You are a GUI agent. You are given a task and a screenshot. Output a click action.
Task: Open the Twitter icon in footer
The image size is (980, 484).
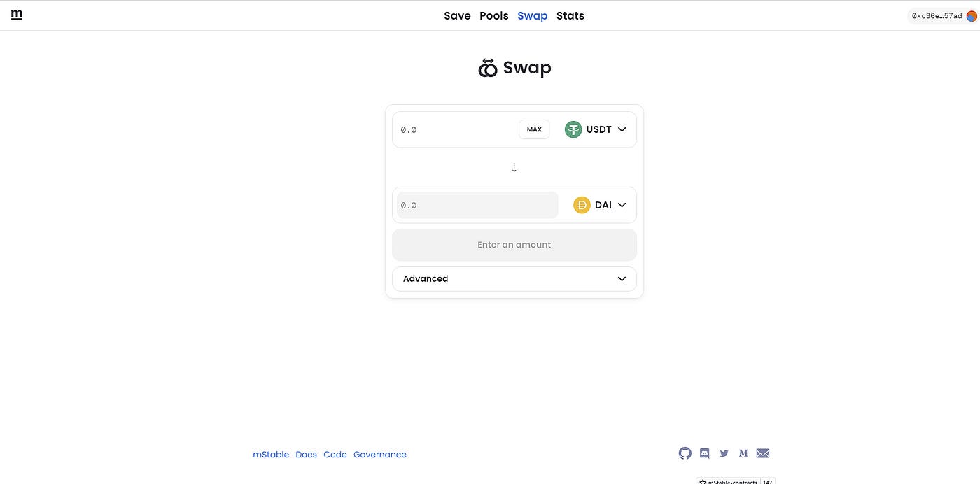[724, 453]
